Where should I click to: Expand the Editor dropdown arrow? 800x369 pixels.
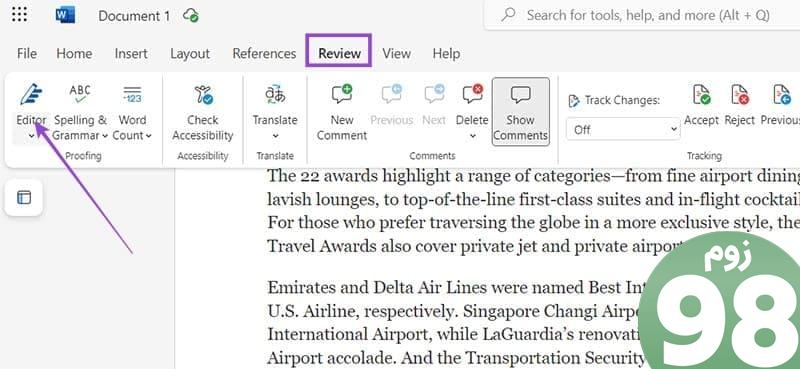point(31,136)
